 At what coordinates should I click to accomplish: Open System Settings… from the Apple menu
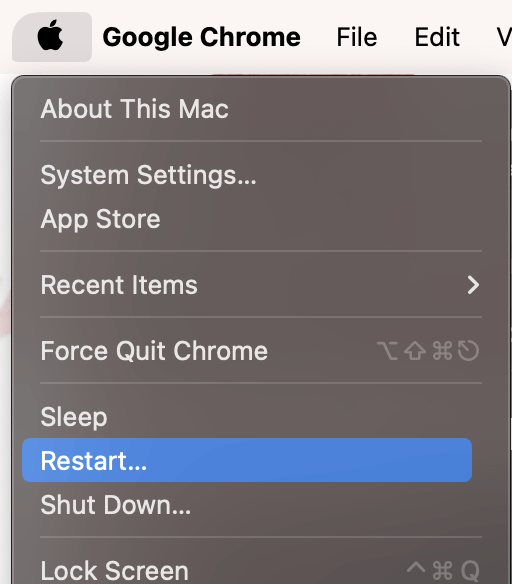[x=261, y=175]
